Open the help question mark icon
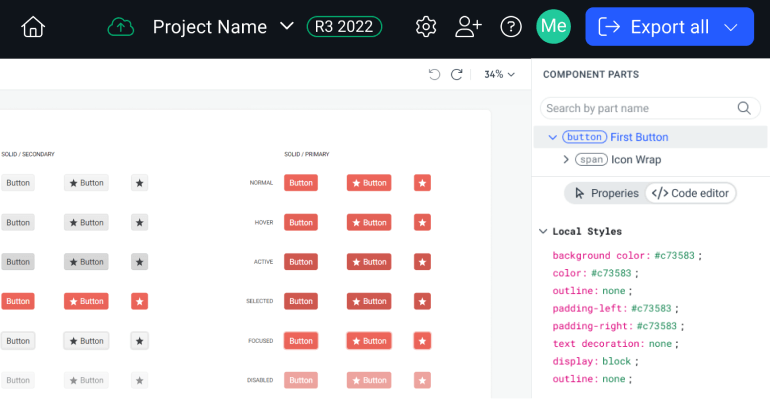770x399 pixels. [511, 27]
